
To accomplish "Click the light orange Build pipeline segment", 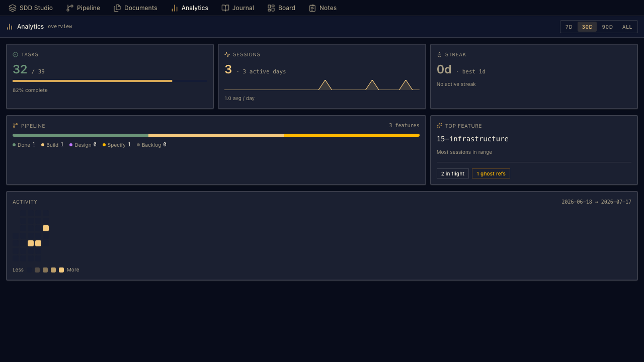I will click(216, 135).
